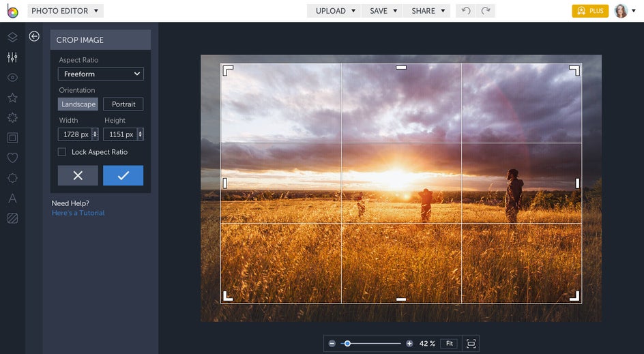The image size is (644, 354).
Task: Open the Aspect Ratio Freeform dropdown
Action: click(101, 74)
